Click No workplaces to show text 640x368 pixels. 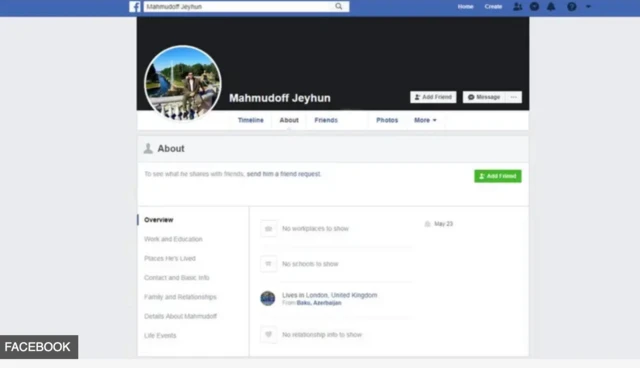pos(315,228)
